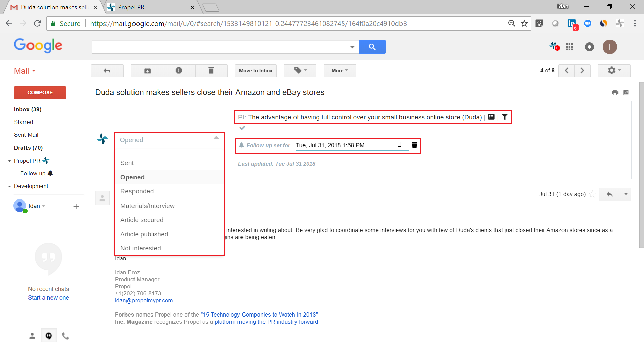Image resolution: width=644 pixels, height=342 pixels.
Task: Open Google notifications bell
Action: [x=589, y=47]
